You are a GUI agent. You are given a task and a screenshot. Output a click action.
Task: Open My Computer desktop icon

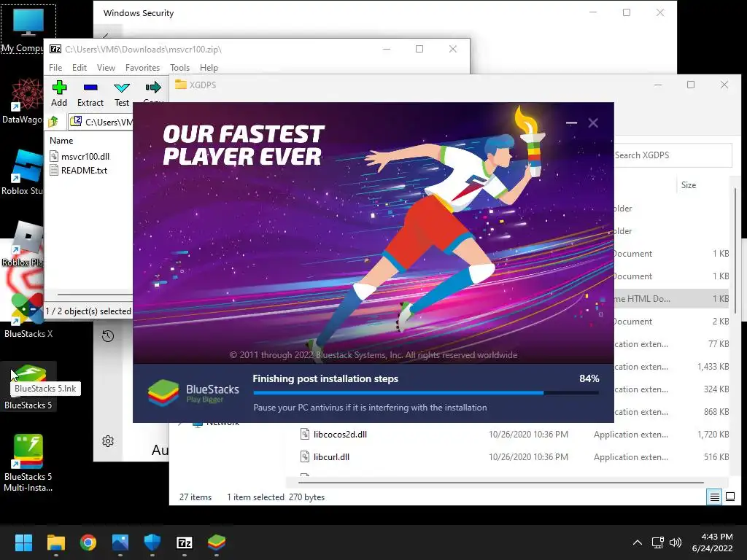coord(28,28)
